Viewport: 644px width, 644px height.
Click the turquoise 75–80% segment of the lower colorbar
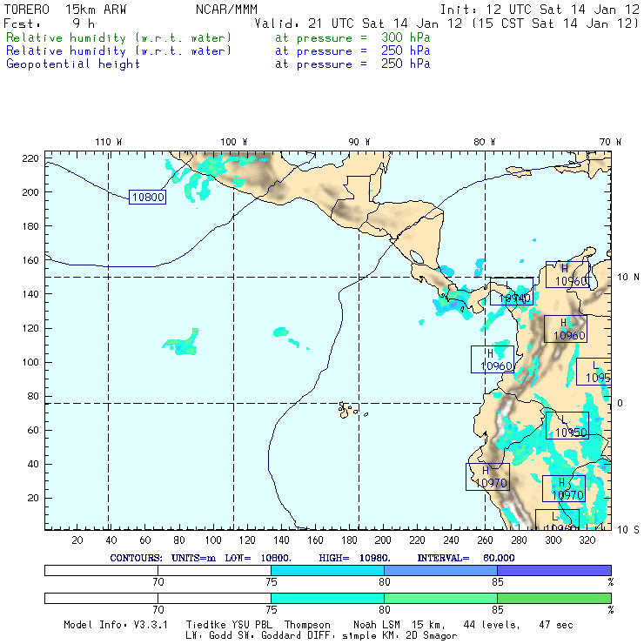[x=327, y=598]
